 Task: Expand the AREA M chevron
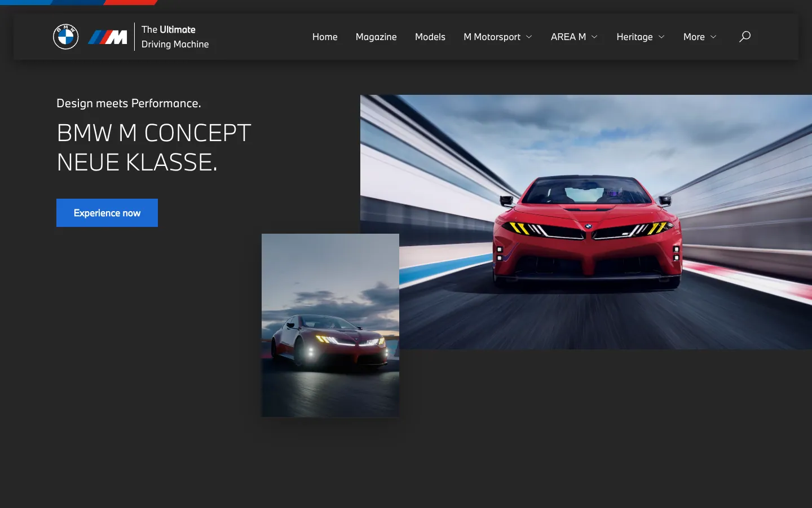[x=594, y=37]
